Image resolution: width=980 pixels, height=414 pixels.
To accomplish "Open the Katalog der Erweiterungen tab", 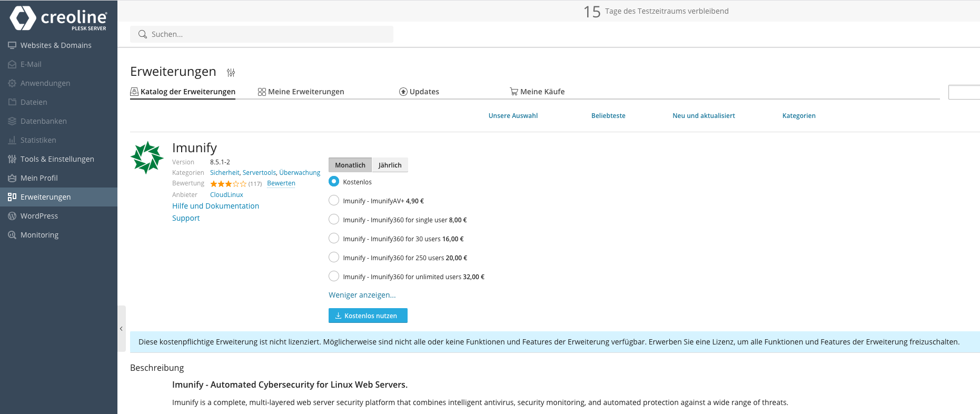I will pyautogui.click(x=183, y=92).
